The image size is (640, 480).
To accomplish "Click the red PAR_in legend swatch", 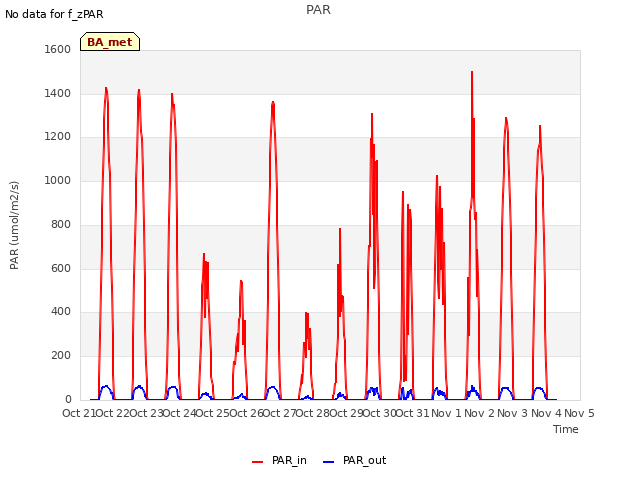I will (258, 462).
